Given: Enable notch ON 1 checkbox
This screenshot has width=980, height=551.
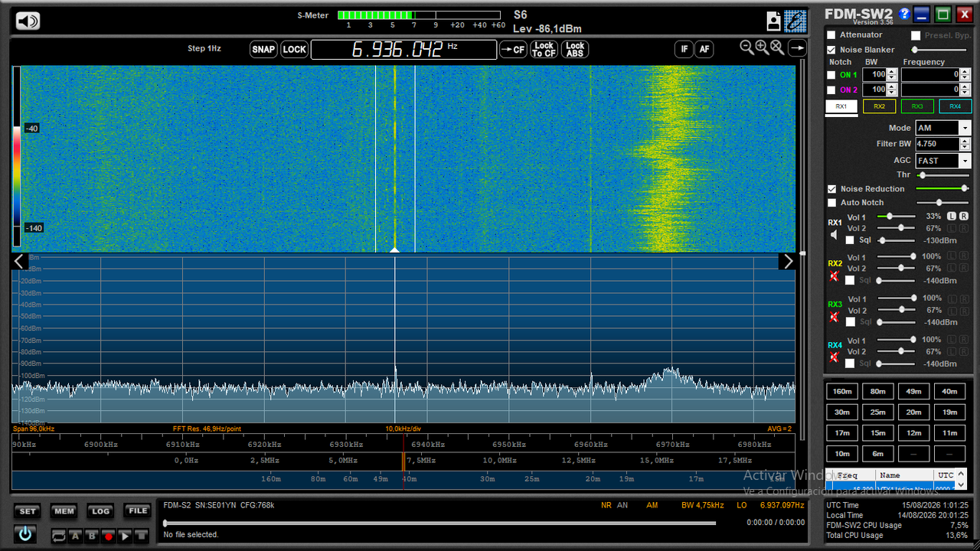Looking at the screenshot, I should point(831,75).
